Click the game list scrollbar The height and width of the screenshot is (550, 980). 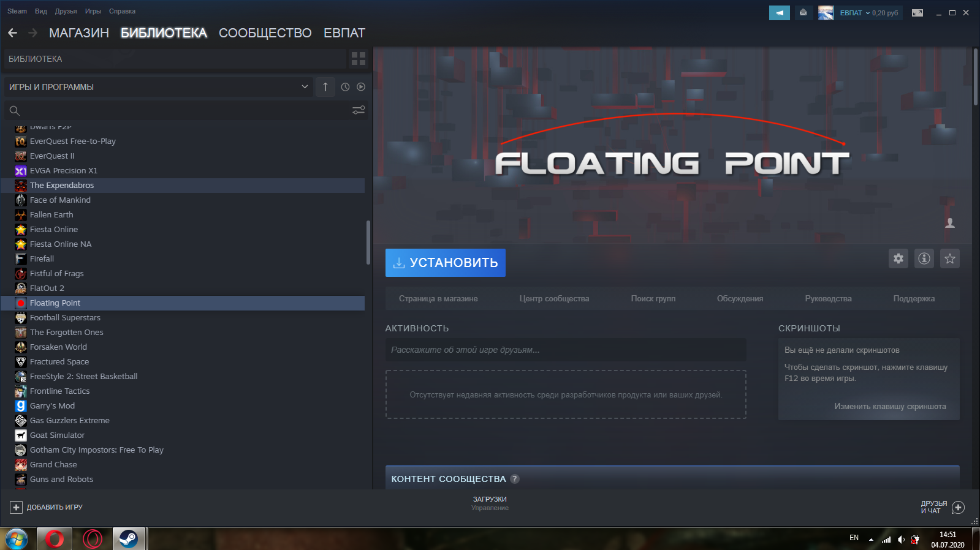coord(368,242)
